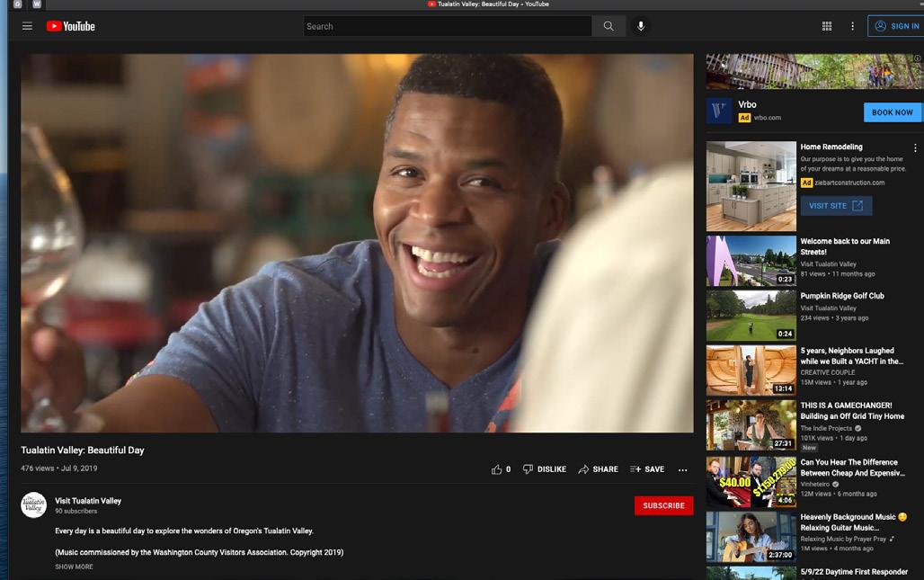This screenshot has height=580, width=924.
Task: Click the Vrbo banner ad image
Action: [x=814, y=71]
